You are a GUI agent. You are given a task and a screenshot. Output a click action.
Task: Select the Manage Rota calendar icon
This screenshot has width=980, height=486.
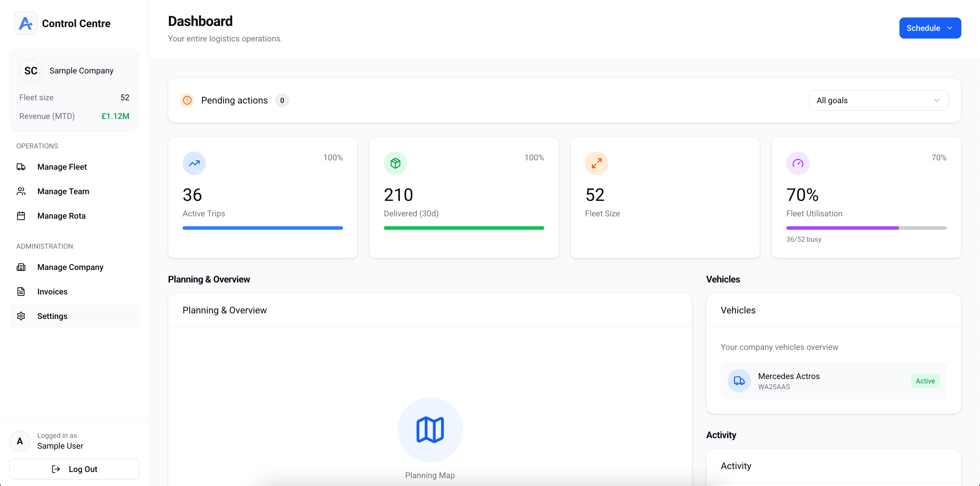pos(21,216)
